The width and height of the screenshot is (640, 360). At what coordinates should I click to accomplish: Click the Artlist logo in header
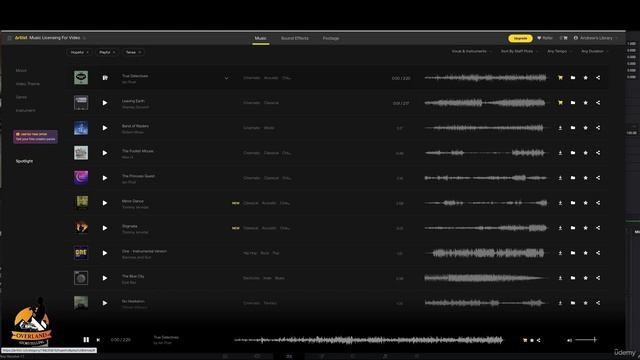click(x=21, y=38)
